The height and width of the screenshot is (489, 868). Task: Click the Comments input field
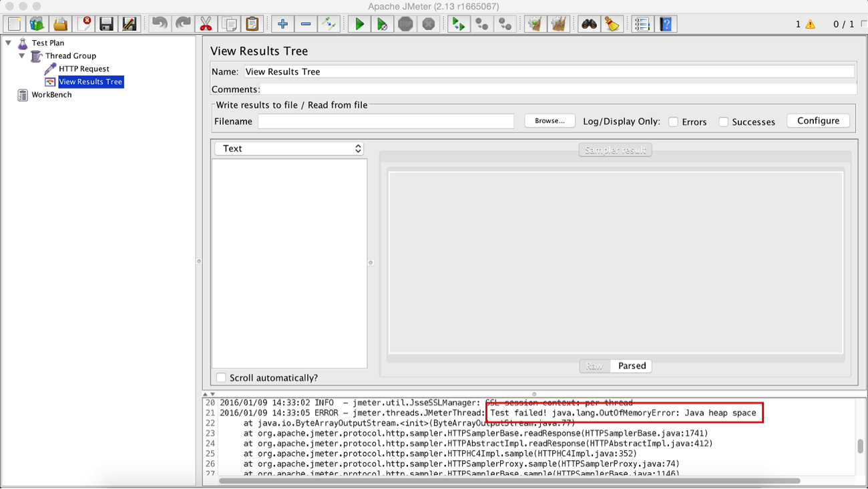[559, 90]
